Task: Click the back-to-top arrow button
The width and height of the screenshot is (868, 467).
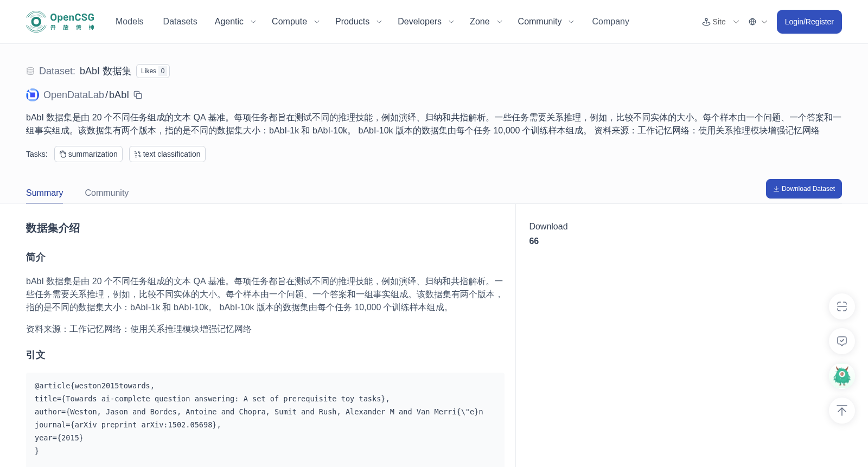Action: (x=842, y=411)
